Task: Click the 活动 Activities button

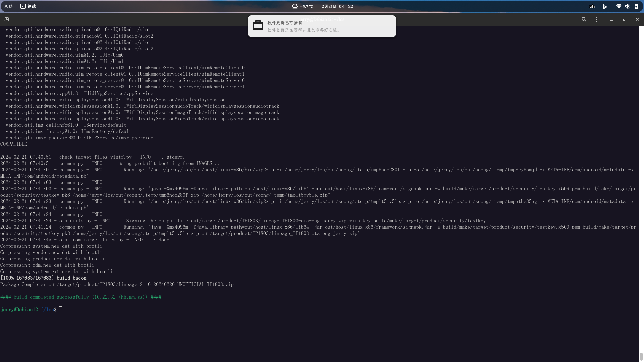Action: tap(8, 6)
